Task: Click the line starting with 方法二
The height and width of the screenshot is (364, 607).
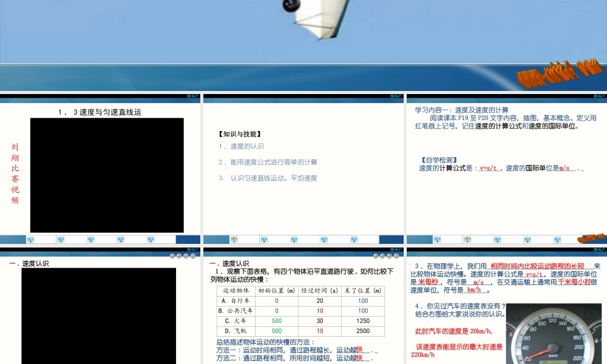Action: point(294,358)
